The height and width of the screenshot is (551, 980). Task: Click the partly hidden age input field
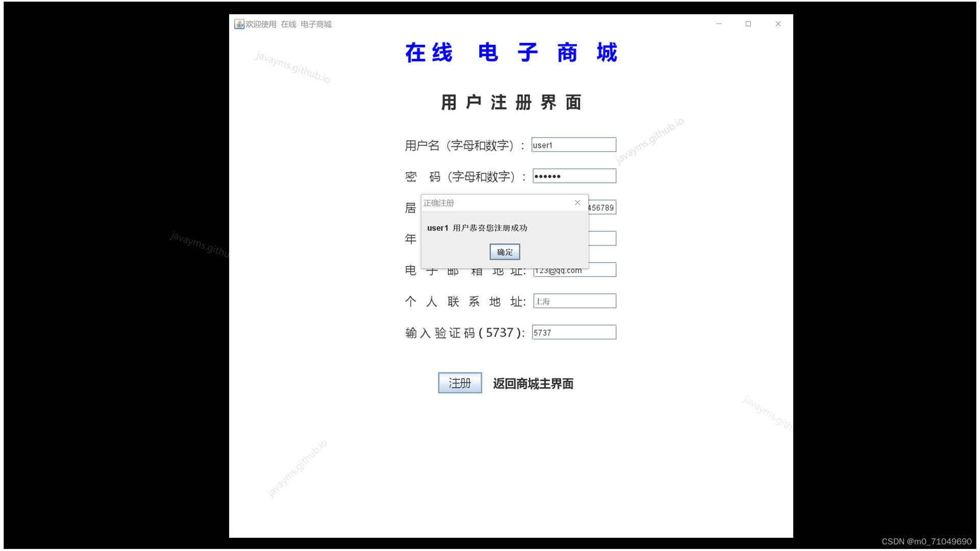[602, 239]
